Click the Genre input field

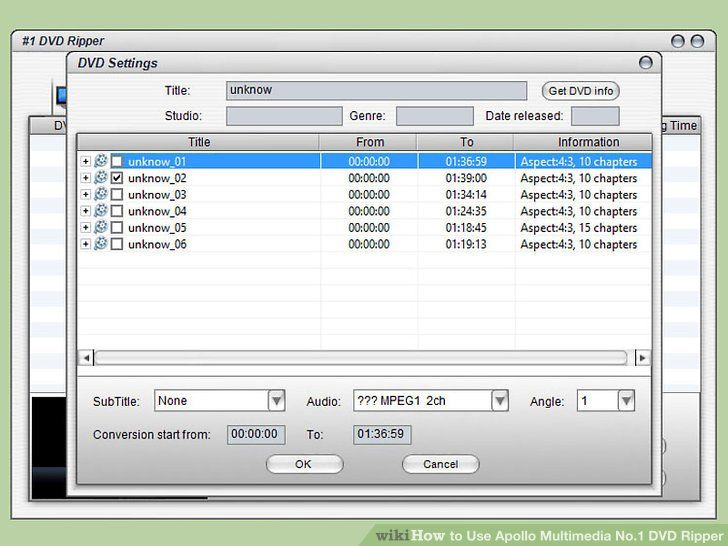click(x=435, y=116)
